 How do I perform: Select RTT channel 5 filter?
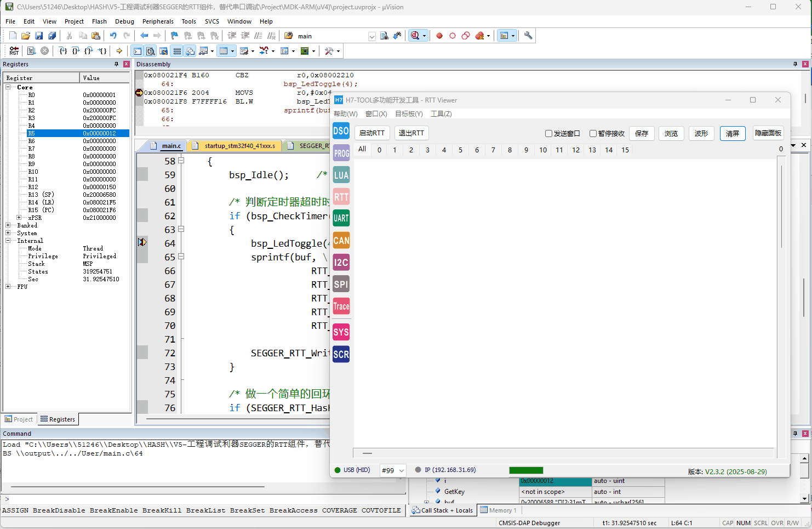click(x=460, y=150)
